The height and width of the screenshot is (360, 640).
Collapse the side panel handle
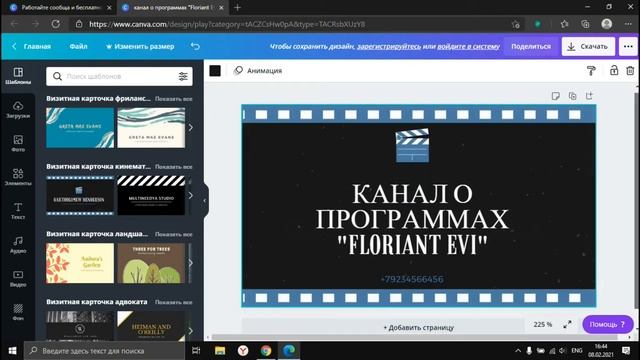(205, 200)
